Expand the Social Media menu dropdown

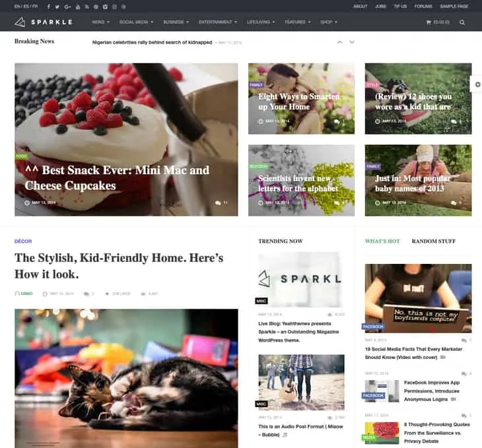[136, 22]
